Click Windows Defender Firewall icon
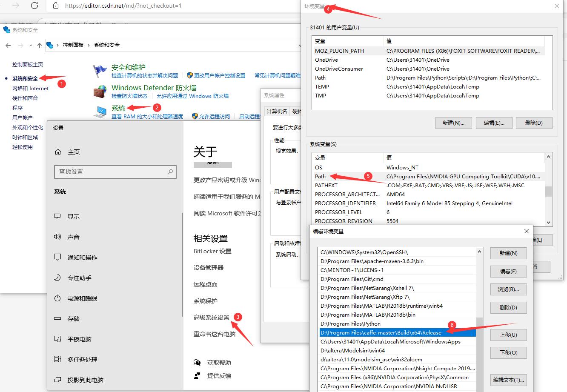Viewport: 567px width, 392px height. point(100,92)
